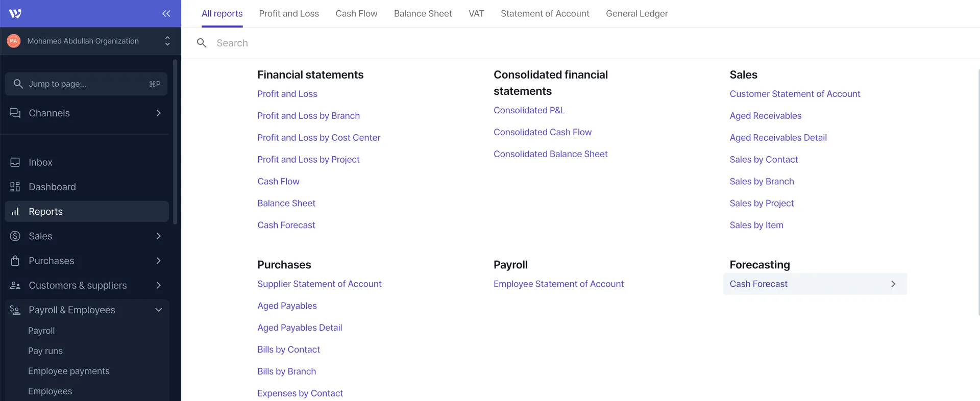Open the organization switcher dropdown

pyautogui.click(x=167, y=41)
